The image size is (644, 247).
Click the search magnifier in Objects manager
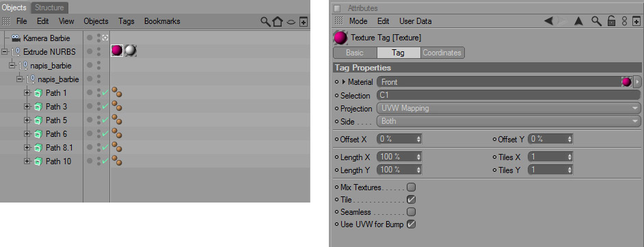coord(266,21)
